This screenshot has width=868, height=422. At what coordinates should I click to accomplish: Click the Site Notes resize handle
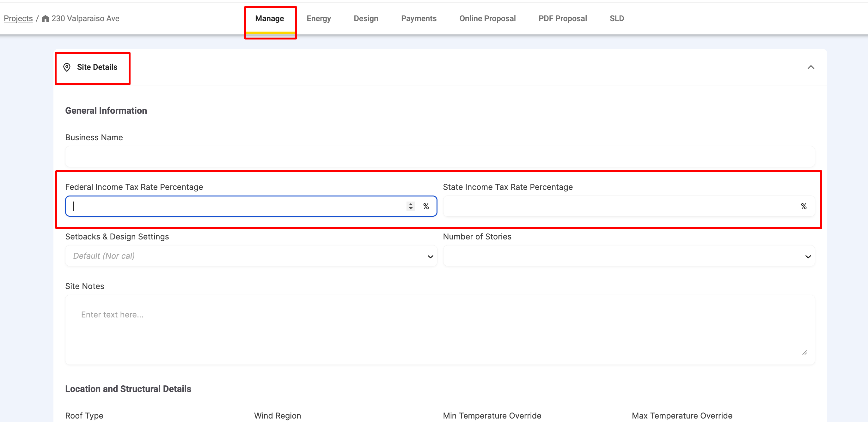[x=804, y=353]
